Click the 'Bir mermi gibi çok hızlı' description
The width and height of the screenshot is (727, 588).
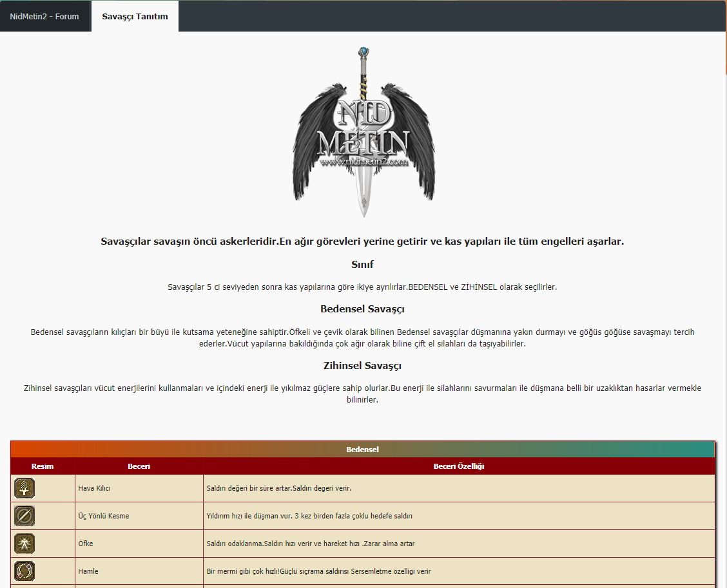[x=459, y=571]
